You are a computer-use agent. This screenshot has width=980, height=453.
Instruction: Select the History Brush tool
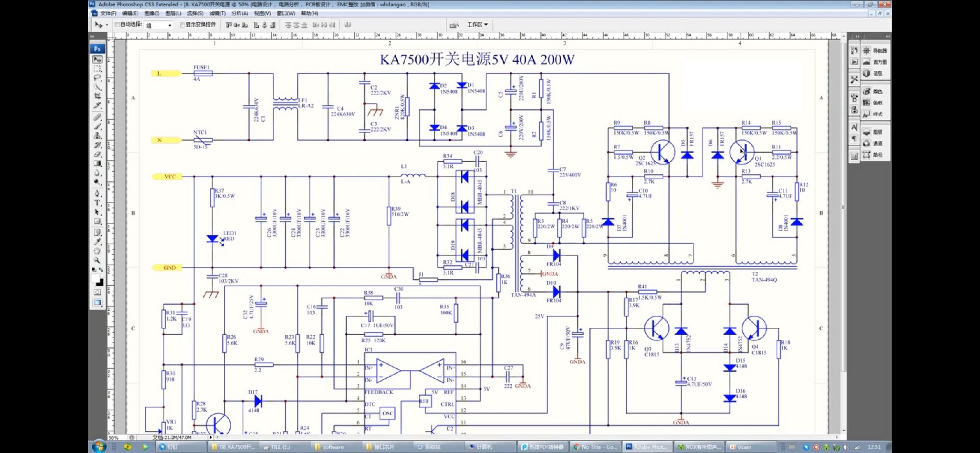(x=97, y=145)
